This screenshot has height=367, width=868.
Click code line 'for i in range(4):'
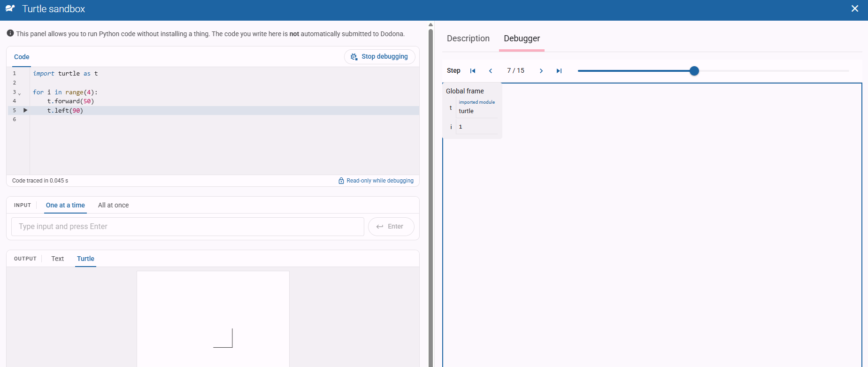65,92
